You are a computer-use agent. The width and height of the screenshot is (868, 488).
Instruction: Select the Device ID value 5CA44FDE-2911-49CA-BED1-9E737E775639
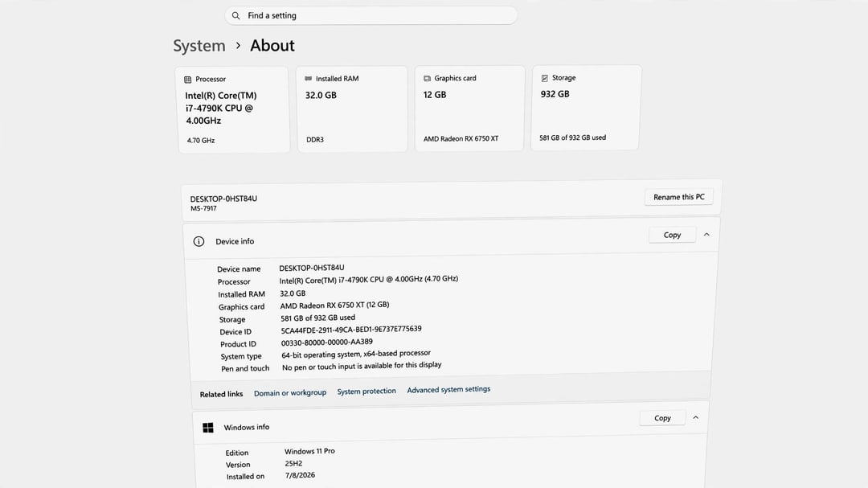tap(351, 330)
